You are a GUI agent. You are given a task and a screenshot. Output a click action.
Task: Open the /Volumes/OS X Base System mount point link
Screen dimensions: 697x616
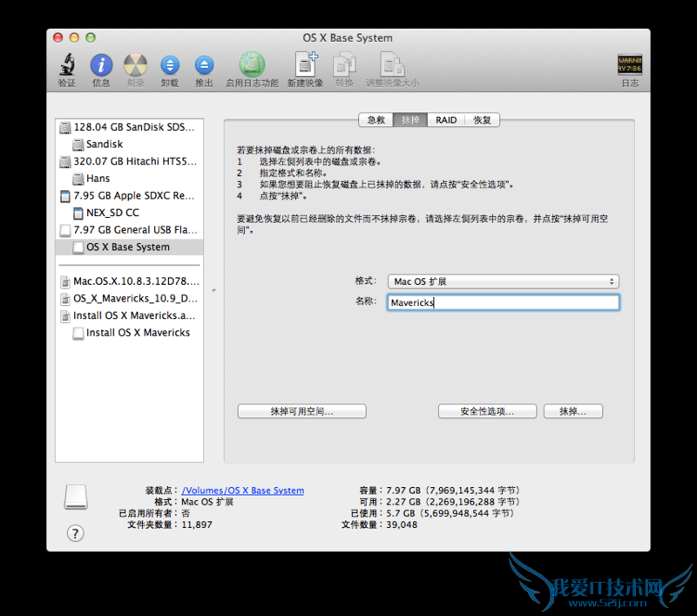[243, 490]
